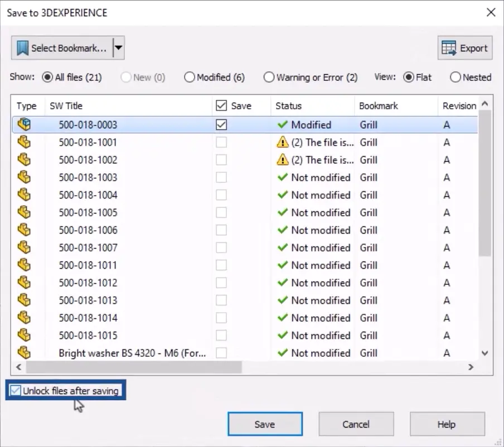Sort by Bookmark column header

point(379,106)
